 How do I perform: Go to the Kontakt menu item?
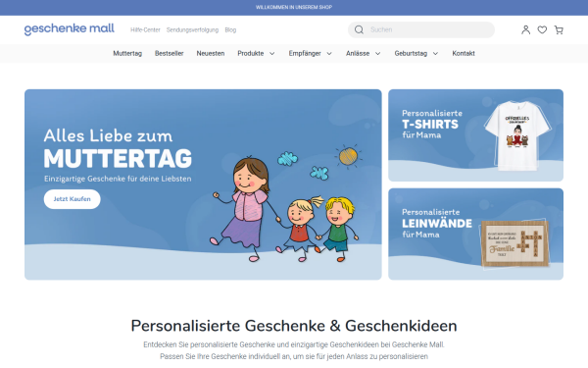[x=464, y=53]
